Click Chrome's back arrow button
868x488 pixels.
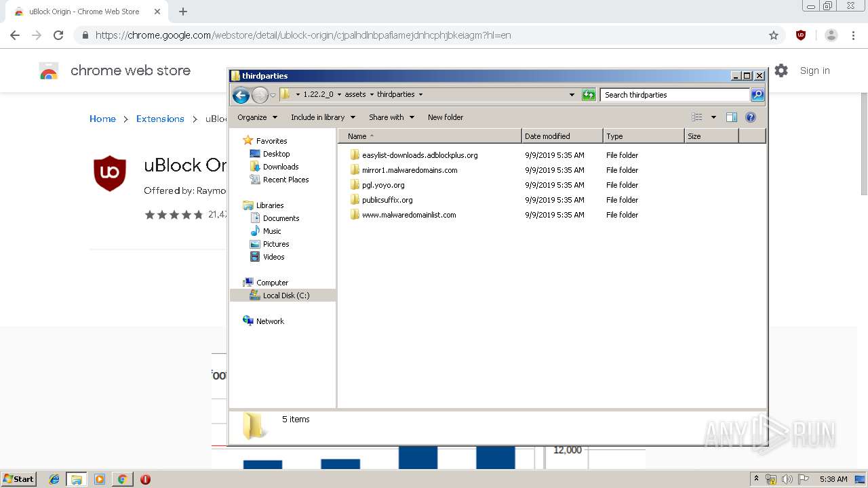[15, 35]
